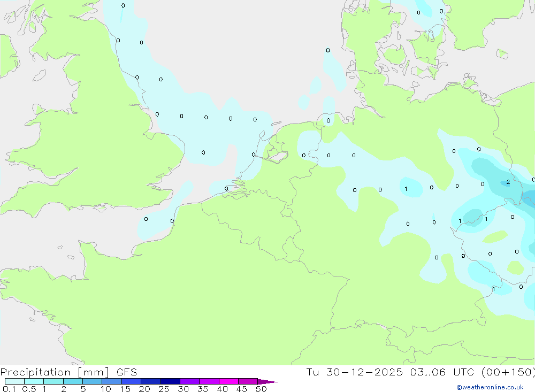
Task: Click the 0.1–0.5 mm palest cyan legend swatch
Action: (14, 381)
